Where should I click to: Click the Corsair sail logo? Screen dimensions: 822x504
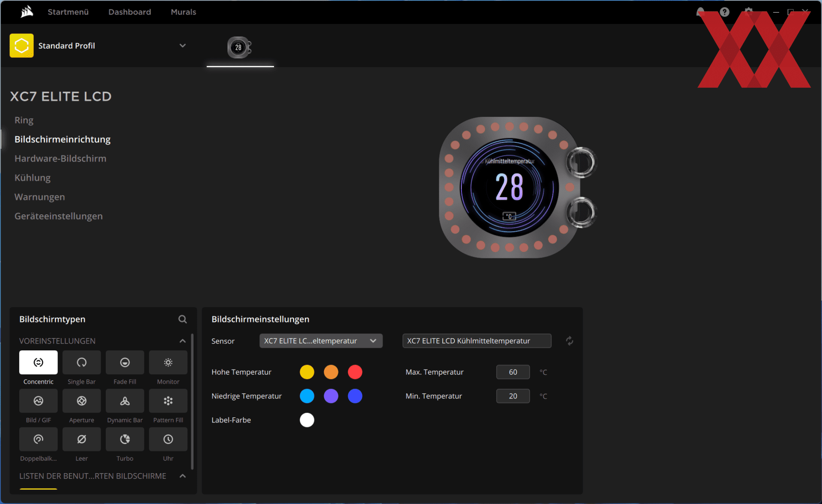pos(27,12)
